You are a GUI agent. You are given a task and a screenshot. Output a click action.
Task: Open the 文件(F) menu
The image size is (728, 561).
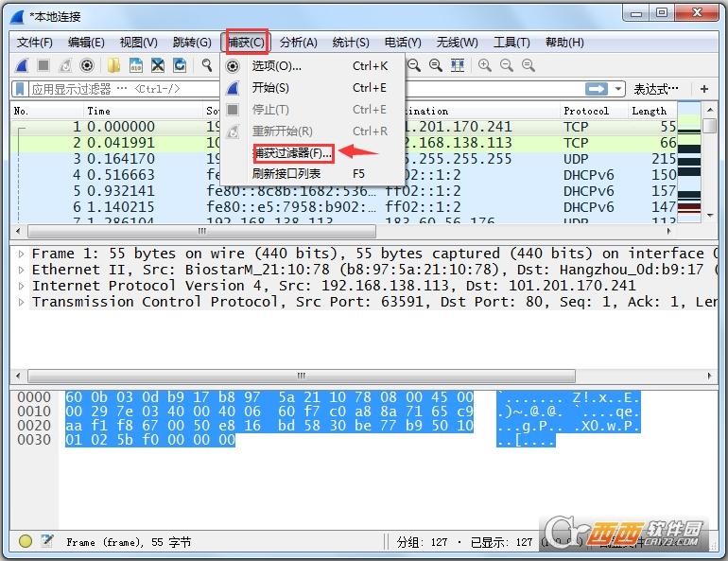coord(34,43)
